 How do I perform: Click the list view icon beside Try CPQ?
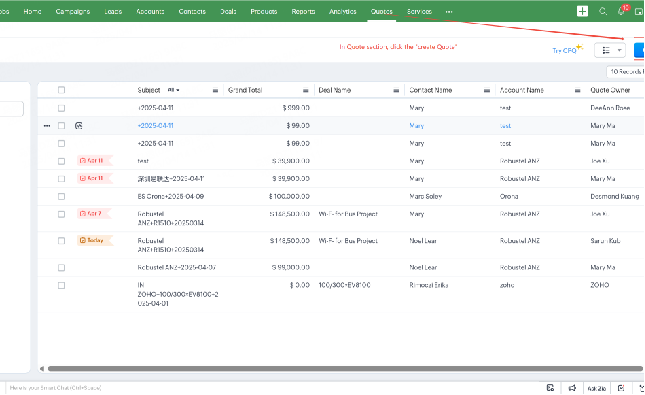coord(606,50)
